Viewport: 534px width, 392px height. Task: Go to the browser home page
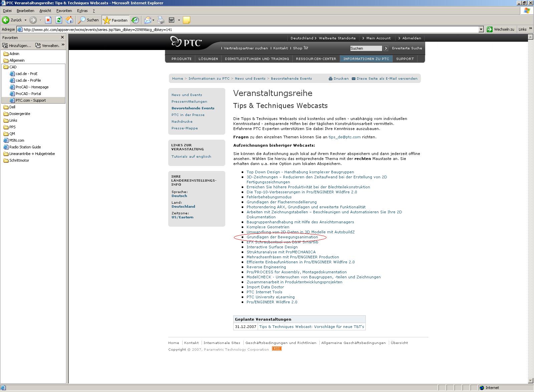(69, 20)
